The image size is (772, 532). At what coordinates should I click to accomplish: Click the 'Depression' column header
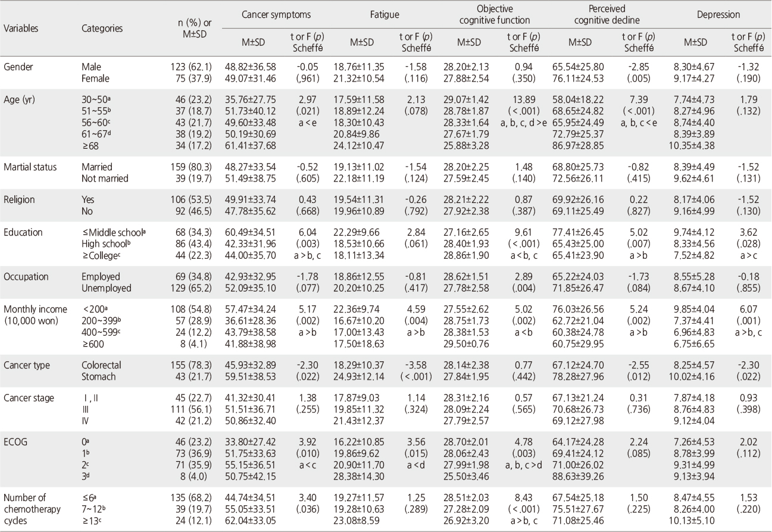[718, 14]
